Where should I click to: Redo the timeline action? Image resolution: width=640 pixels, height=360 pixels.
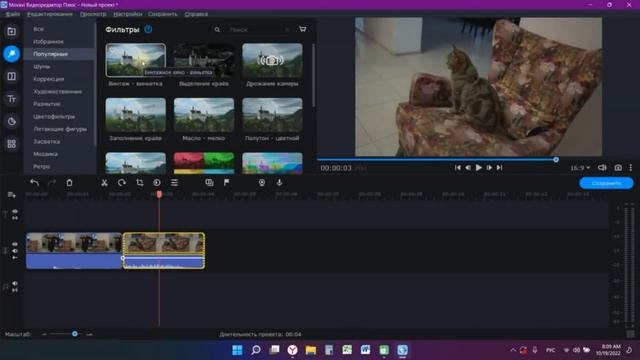[52, 182]
